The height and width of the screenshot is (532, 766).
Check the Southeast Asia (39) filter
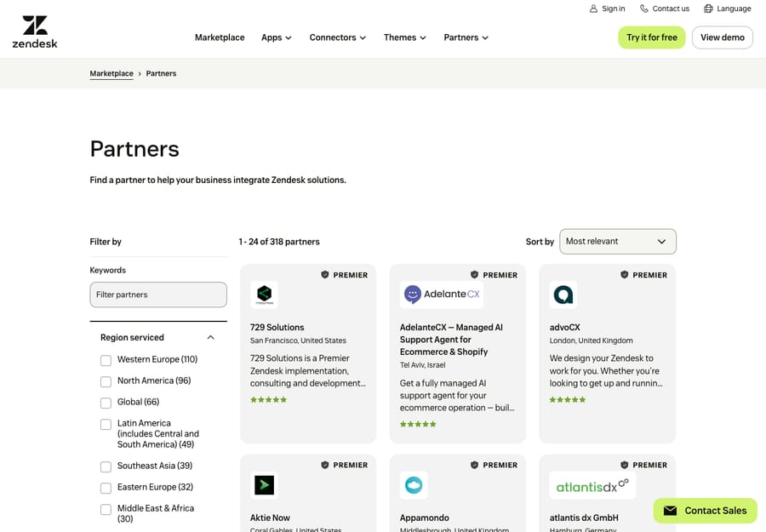[x=106, y=466]
